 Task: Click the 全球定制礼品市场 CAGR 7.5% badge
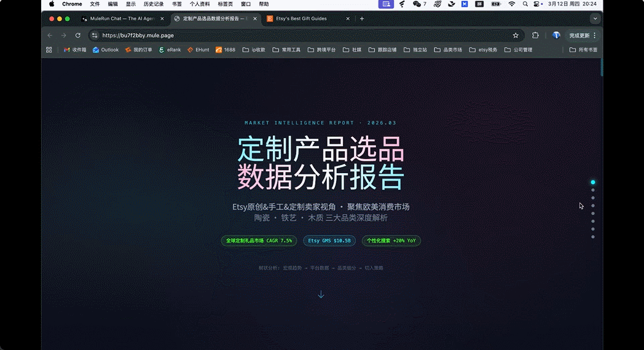[259, 241]
